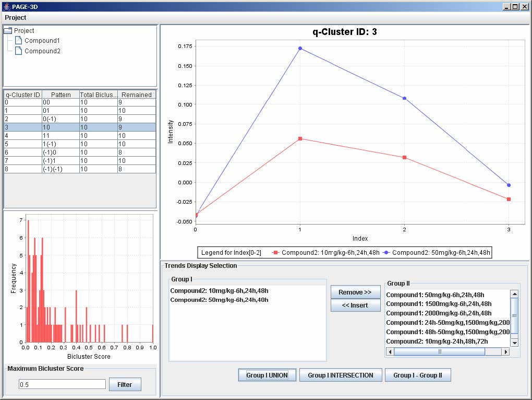Click the << Insert button
The width and height of the screenshot is (532, 400).
click(x=355, y=305)
